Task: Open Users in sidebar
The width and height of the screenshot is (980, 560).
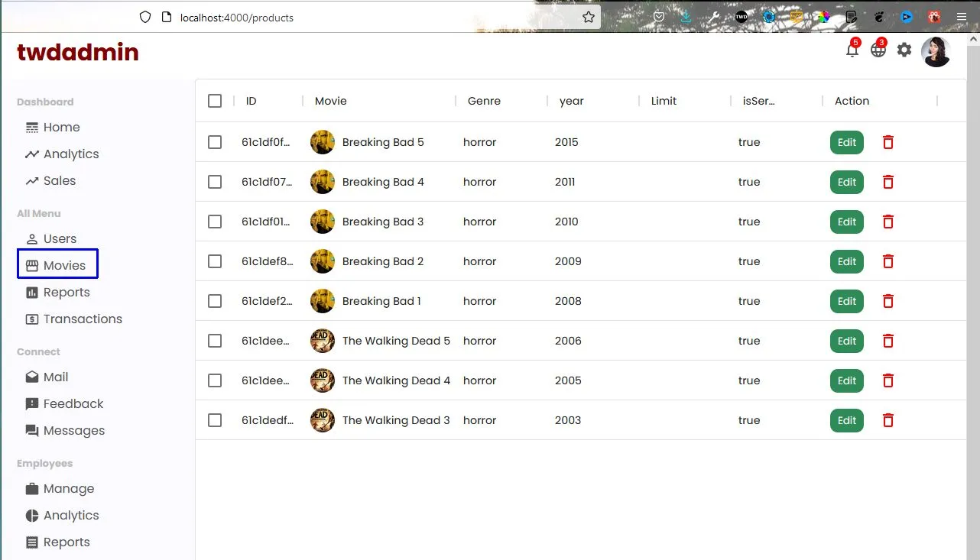Action: tap(51, 239)
